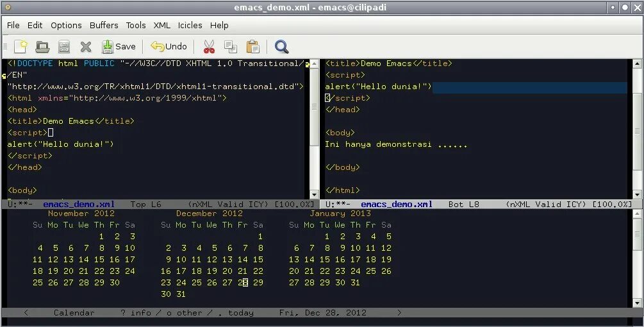Viewport: 644px width, 327px height.
Task: Click the Paste clipboard icon
Action: [x=252, y=46]
